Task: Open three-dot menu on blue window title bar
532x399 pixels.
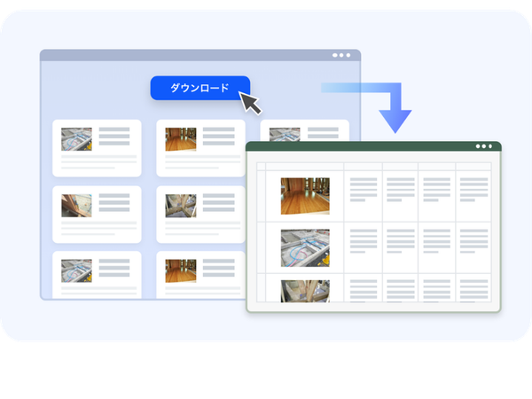Action: [341, 55]
